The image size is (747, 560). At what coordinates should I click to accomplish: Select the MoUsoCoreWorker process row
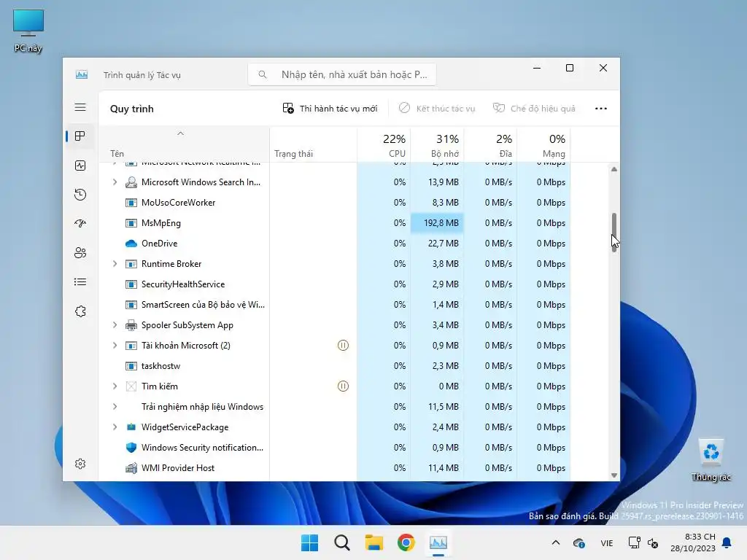(x=334, y=203)
